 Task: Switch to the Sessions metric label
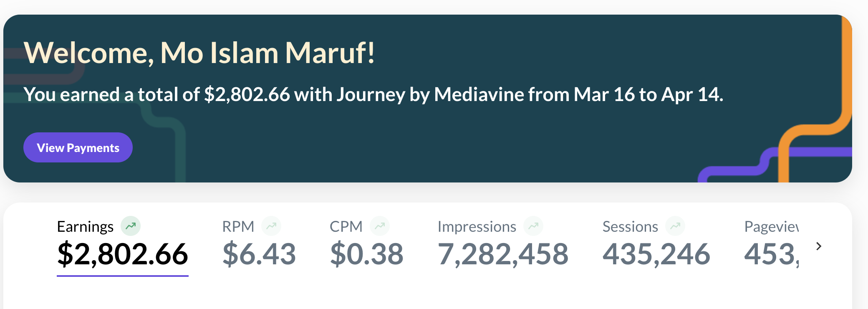[x=630, y=227]
